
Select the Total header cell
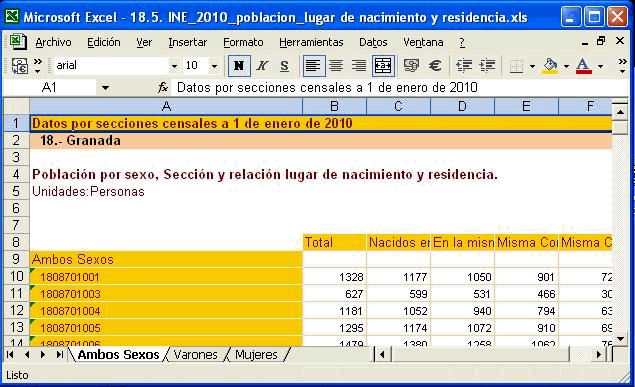(335, 242)
